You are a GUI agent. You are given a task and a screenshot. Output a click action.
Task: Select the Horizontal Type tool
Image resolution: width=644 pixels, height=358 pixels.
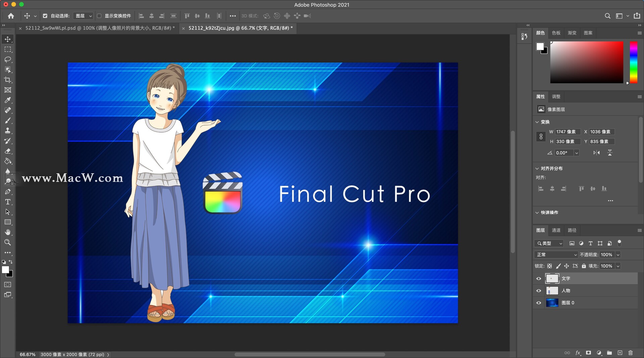point(8,202)
